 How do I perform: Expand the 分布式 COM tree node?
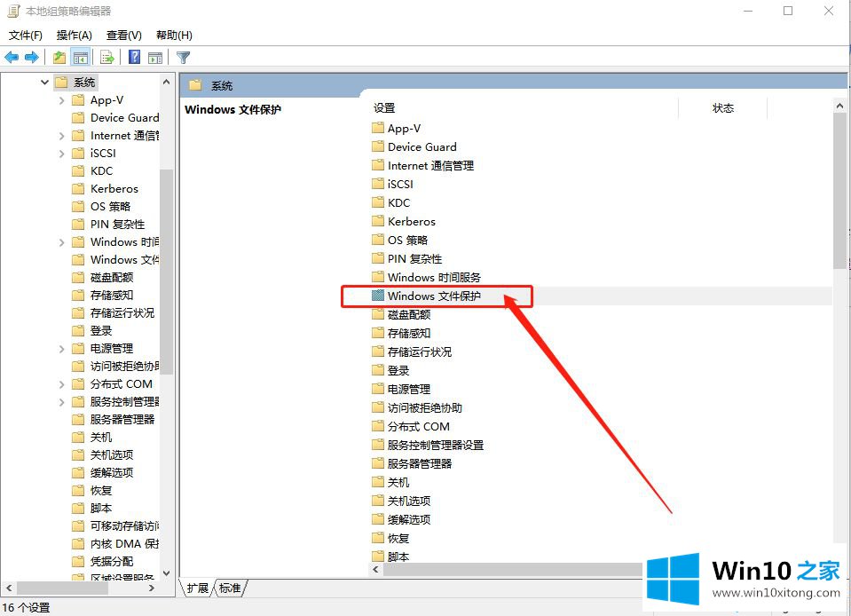[x=62, y=384]
